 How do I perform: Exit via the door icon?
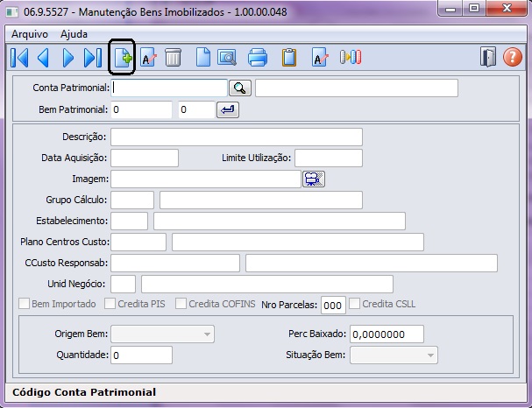pyautogui.click(x=488, y=57)
